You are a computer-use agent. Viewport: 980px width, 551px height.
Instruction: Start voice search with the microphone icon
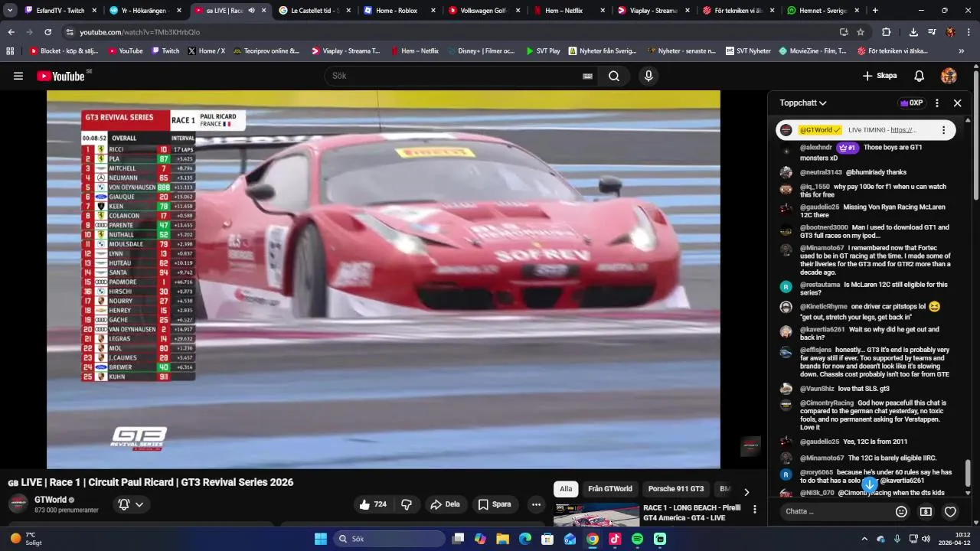tap(648, 76)
